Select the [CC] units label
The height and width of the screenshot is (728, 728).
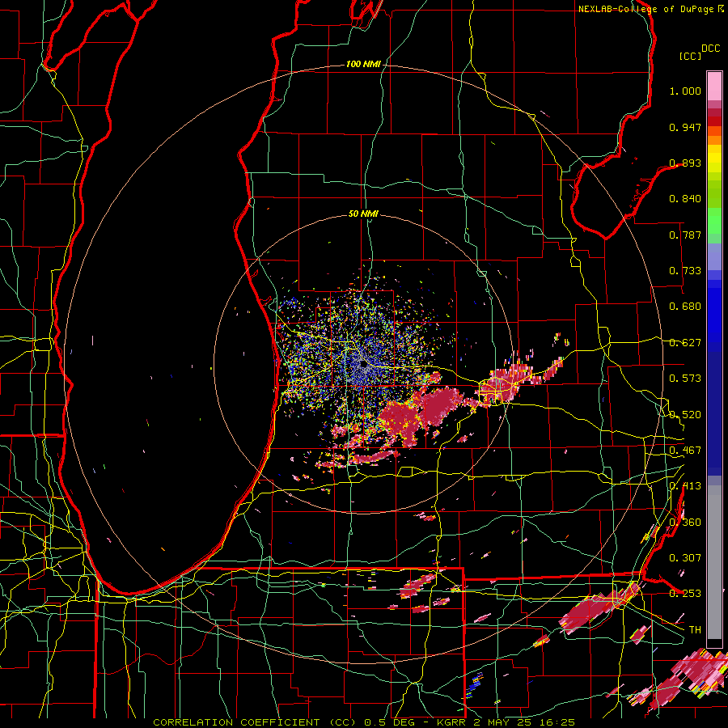(x=691, y=56)
